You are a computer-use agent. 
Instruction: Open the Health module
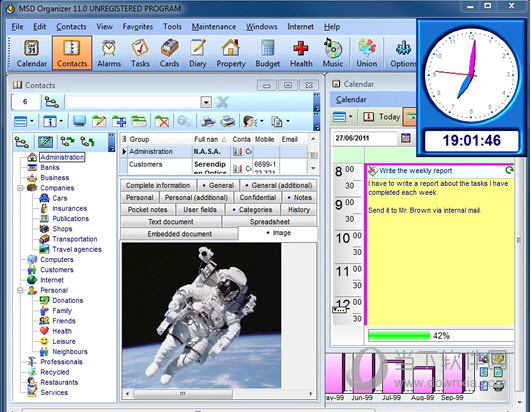pos(301,53)
